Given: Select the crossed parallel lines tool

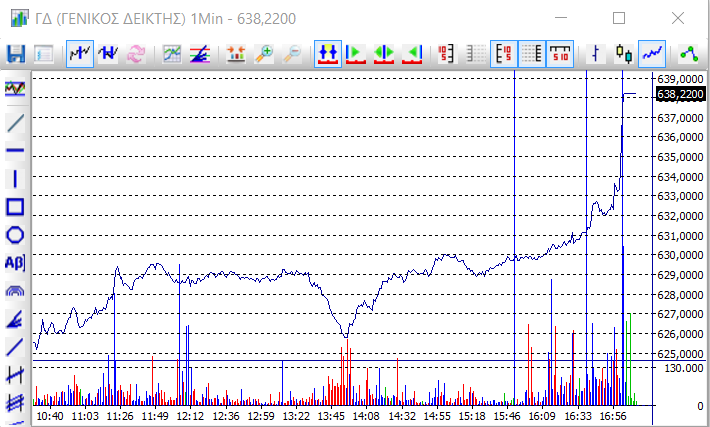Looking at the screenshot, I should (x=15, y=375).
